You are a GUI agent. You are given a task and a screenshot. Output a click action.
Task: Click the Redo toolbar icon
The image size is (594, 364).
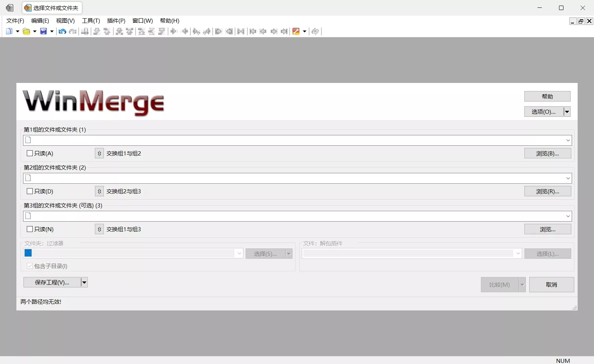click(x=73, y=31)
